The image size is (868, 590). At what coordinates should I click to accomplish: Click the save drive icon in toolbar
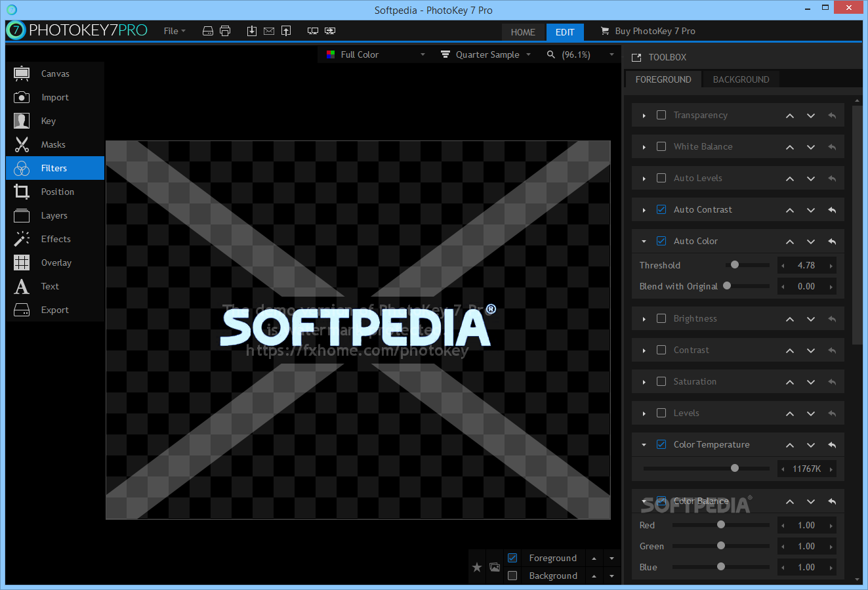pos(208,31)
